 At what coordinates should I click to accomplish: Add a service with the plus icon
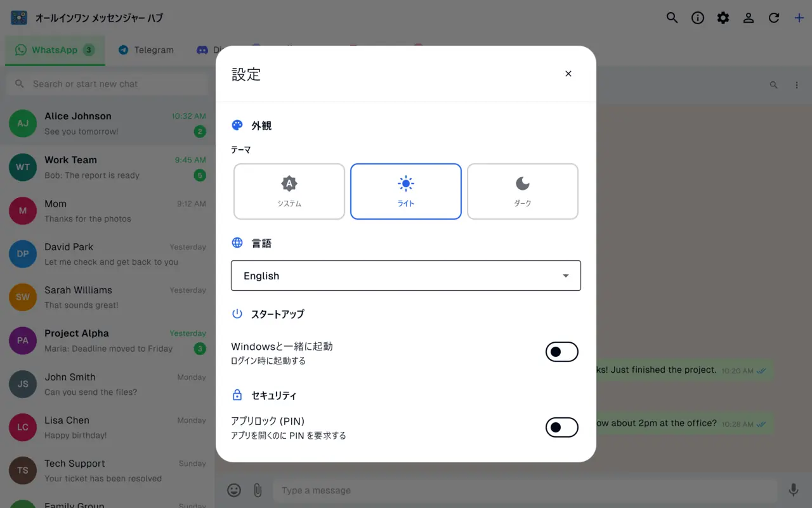click(x=799, y=18)
